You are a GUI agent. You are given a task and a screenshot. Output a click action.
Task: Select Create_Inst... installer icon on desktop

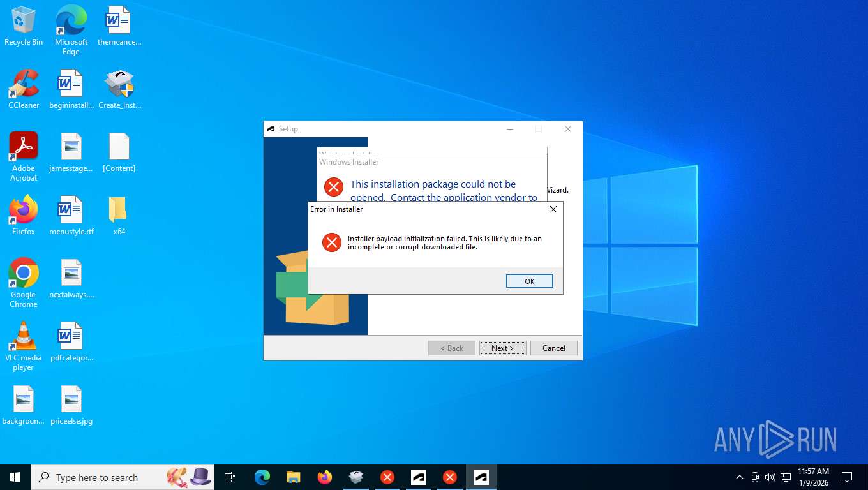coord(119,89)
